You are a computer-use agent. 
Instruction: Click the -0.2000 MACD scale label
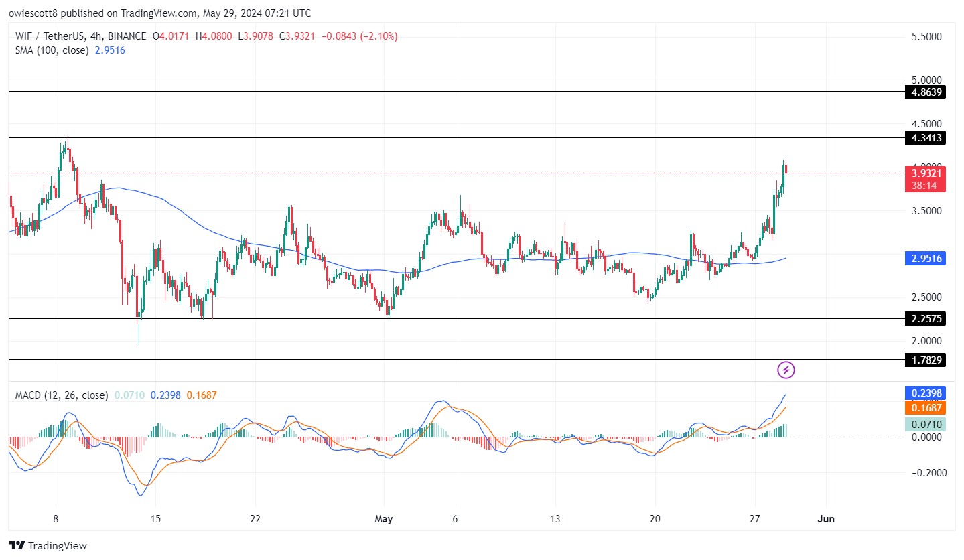click(x=924, y=472)
